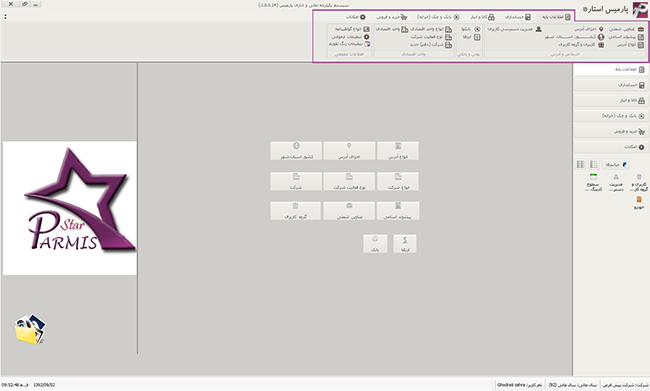Switch to the کالا و انبار ribbon tab
The width and height of the screenshot is (650, 391).
tap(482, 17)
